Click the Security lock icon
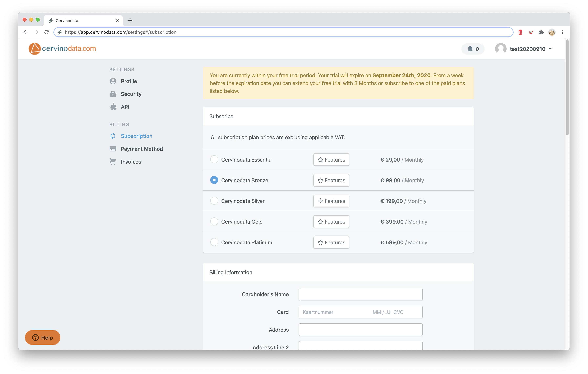588x374 pixels. click(113, 94)
